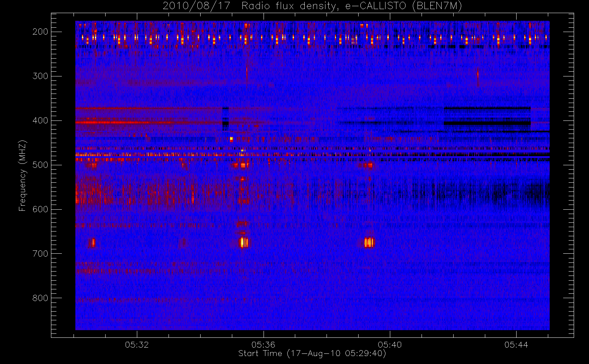Select the 700 frequency tick label
The image size is (589, 364).
[x=40, y=254]
